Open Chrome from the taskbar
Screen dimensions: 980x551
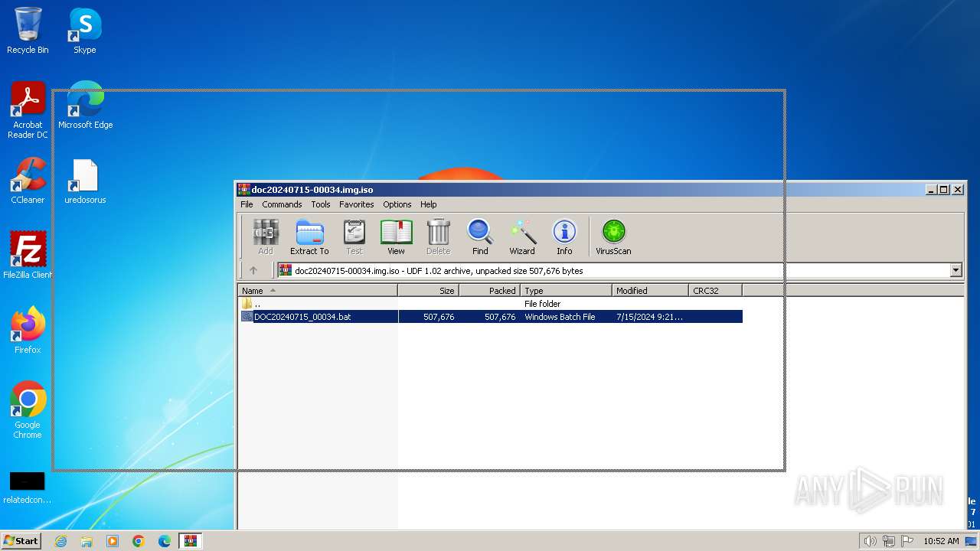(x=139, y=541)
